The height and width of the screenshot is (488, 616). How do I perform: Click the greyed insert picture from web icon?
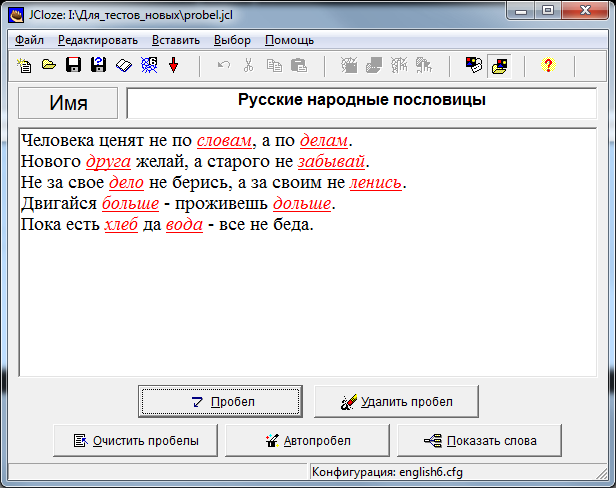pos(349,65)
